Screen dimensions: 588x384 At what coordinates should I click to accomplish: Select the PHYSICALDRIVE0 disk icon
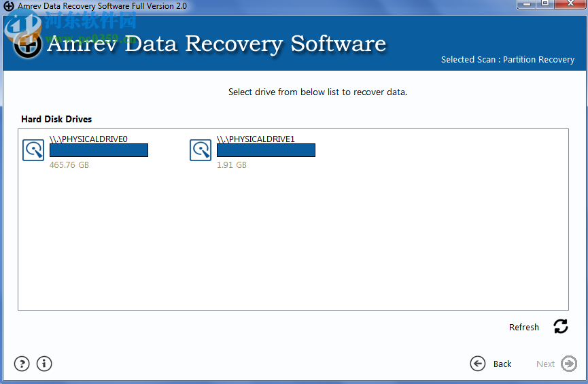coord(33,150)
